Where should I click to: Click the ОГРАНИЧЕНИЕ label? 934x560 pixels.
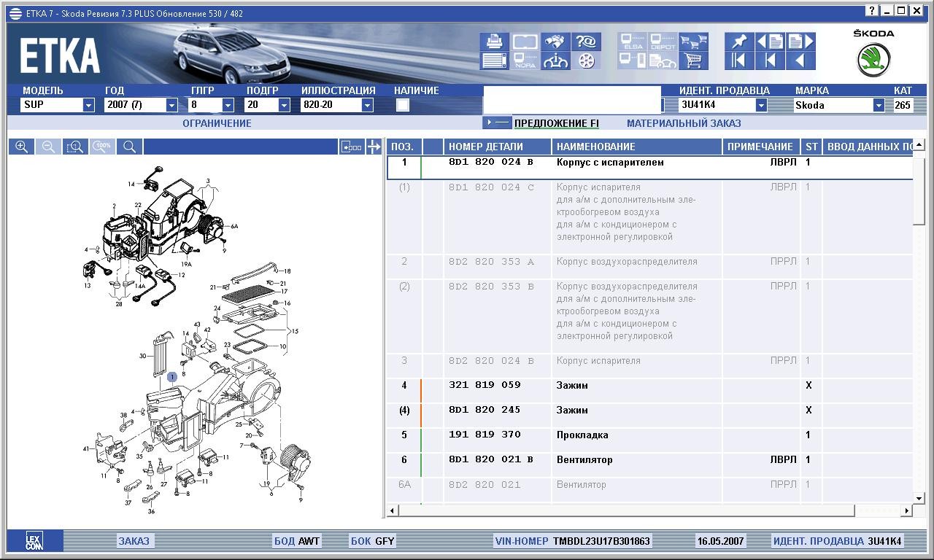[x=217, y=123]
